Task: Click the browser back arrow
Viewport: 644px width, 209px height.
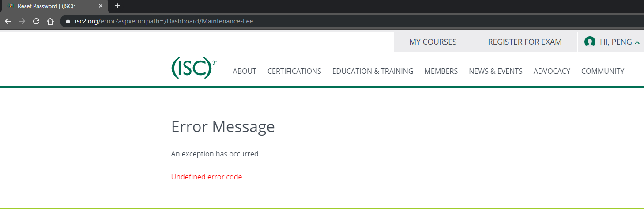Action: [x=8, y=21]
